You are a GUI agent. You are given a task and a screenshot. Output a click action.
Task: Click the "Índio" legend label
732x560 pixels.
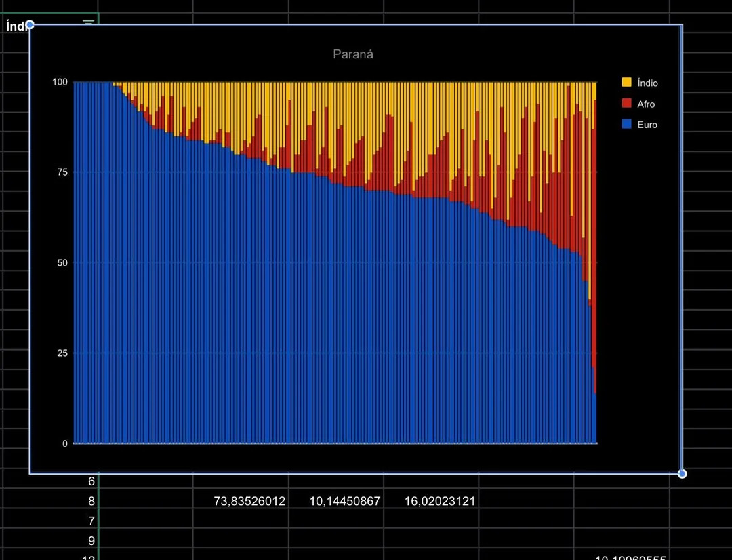click(x=647, y=83)
